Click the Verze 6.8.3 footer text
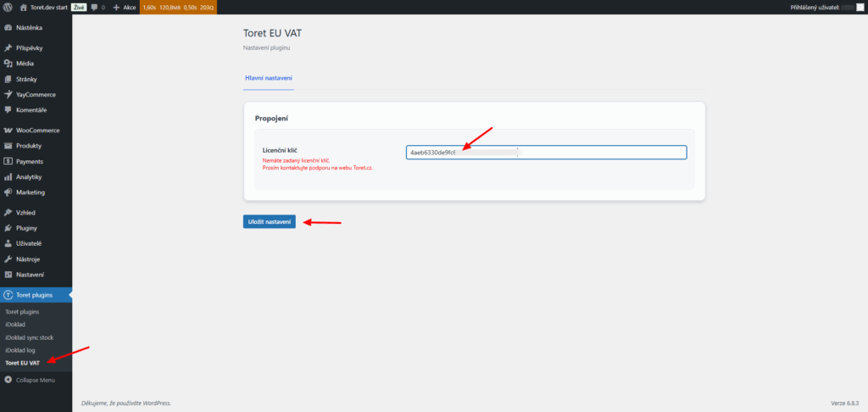 [846, 403]
